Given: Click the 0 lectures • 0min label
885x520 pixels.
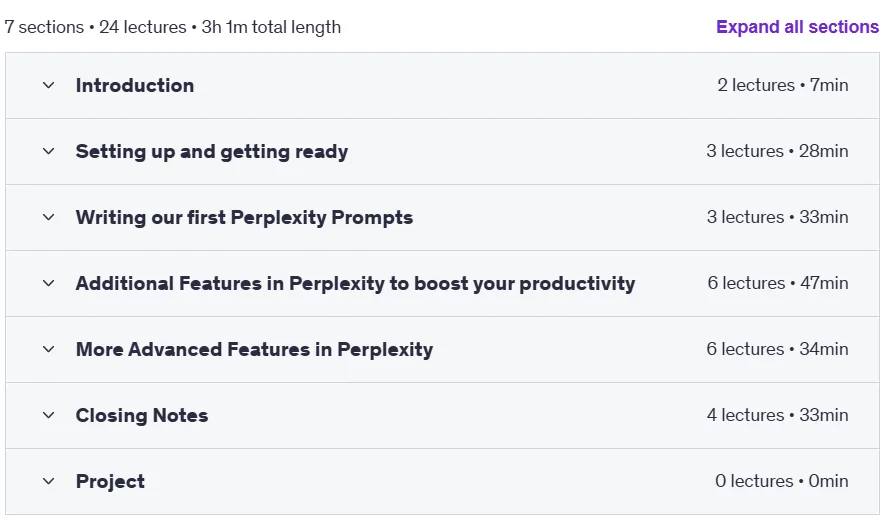Looking at the screenshot, I should pyautogui.click(x=782, y=481).
